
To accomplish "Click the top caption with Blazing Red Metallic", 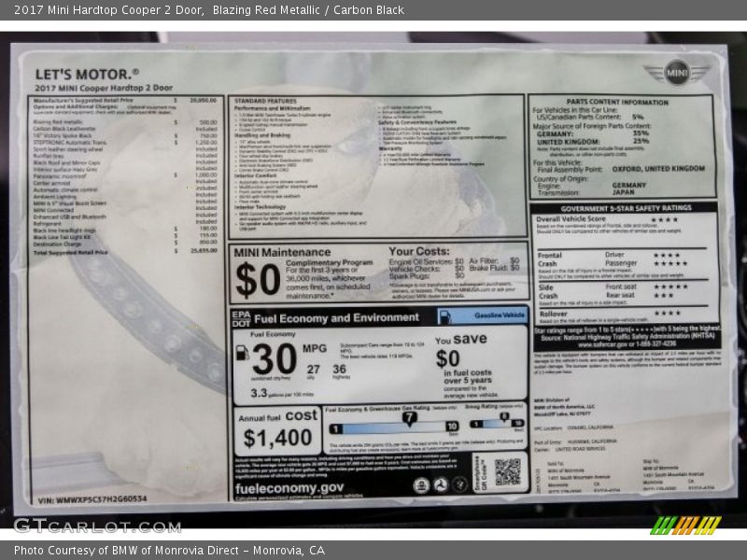I will (208, 10).
